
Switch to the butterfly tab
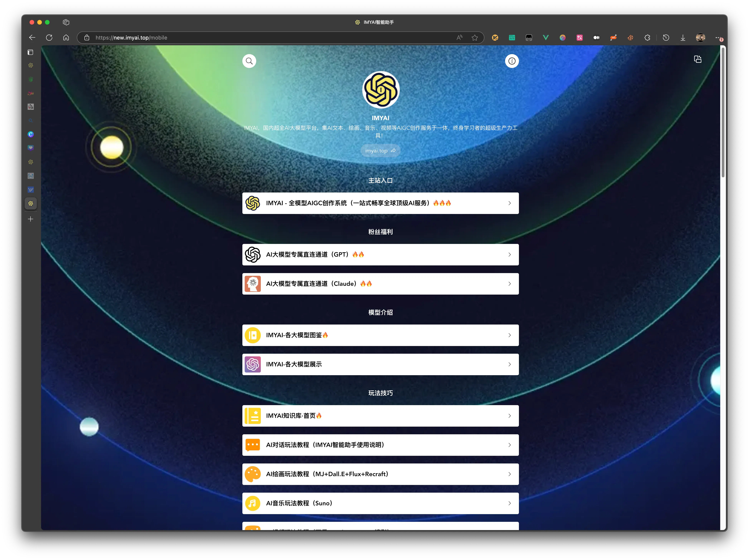[31, 176]
